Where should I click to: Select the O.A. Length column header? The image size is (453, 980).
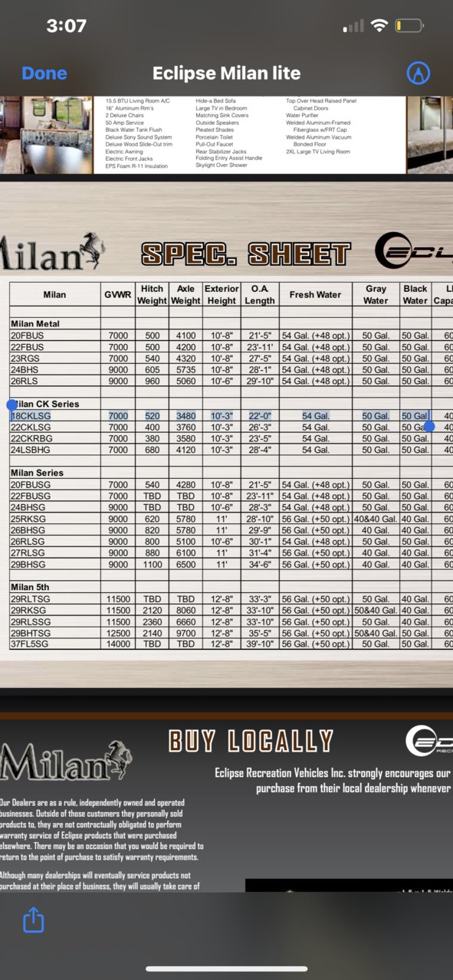[260, 294]
